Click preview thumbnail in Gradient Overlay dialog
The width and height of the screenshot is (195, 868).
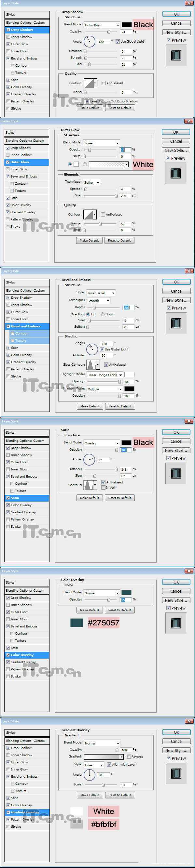pos(176,773)
